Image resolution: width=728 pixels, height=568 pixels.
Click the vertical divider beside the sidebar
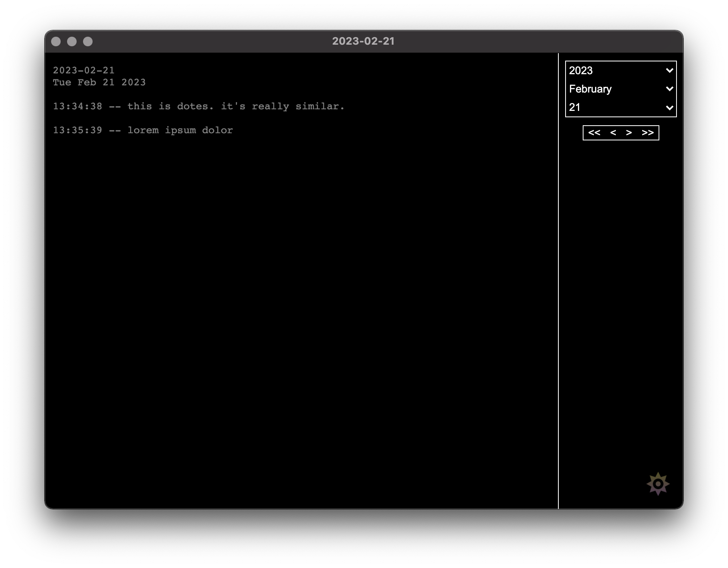click(x=558, y=279)
